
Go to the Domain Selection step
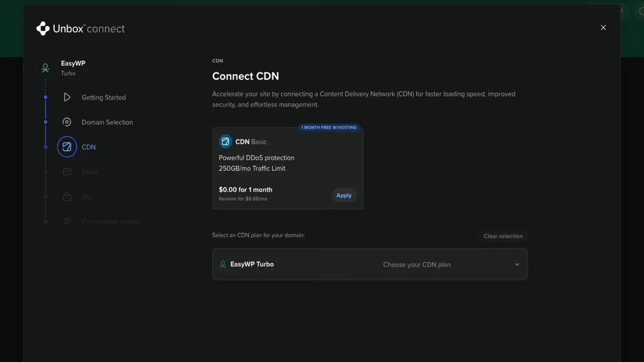[x=107, y=122]
